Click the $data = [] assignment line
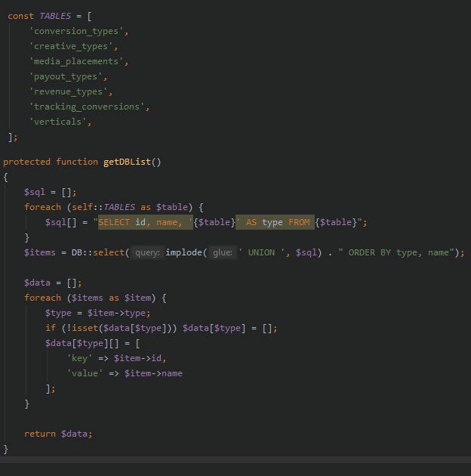 tap(53, 283)
